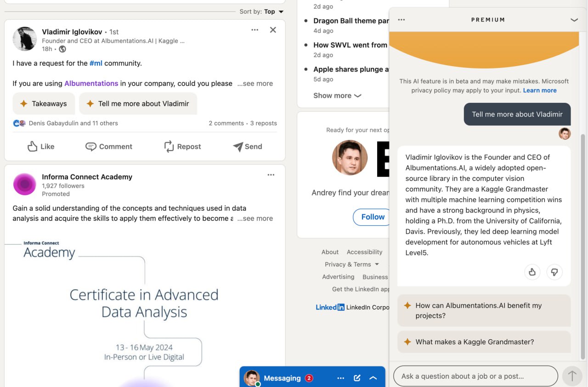Click the sent message 'Tell me more about Vladimir'
The width and height of the screenshot is (588, 387).
click(x=517, y=114)
